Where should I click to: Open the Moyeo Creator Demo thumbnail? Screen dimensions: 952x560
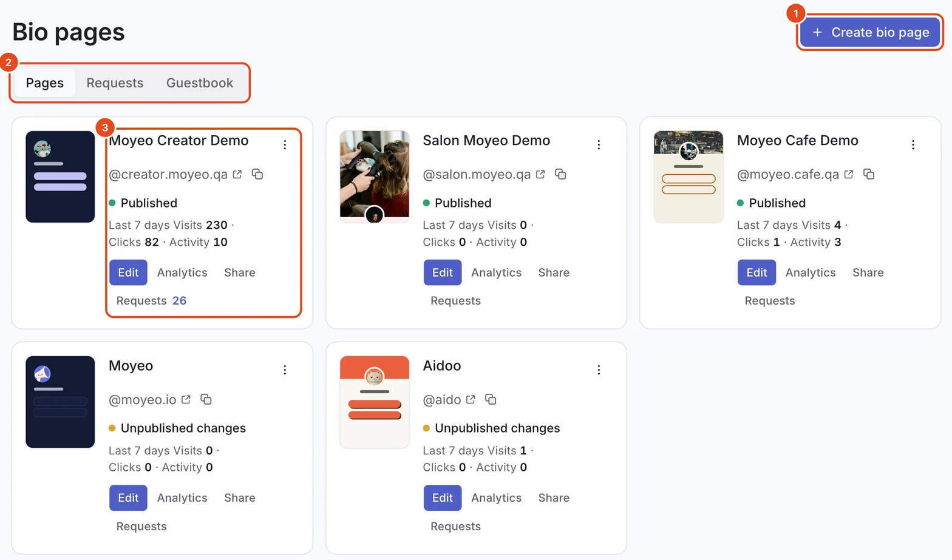click(60, 177)
